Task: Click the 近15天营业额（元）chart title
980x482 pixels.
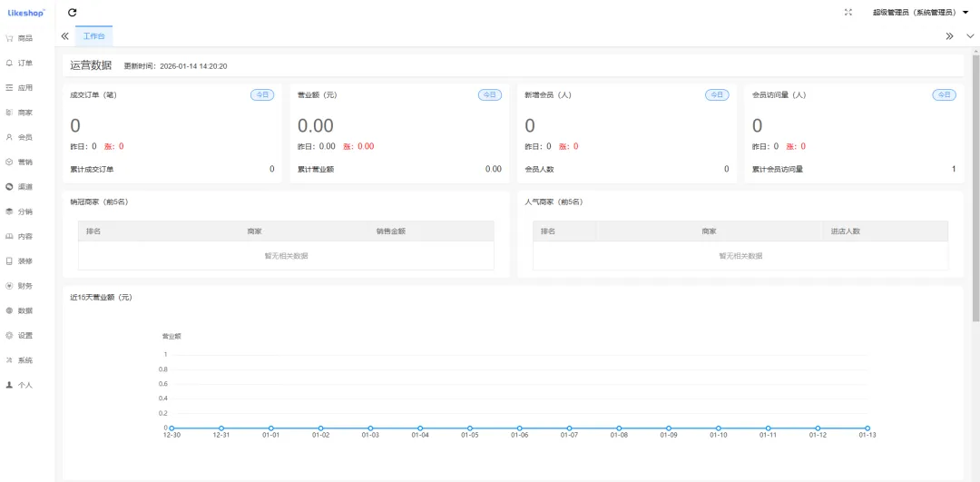Action: (101, 297)
